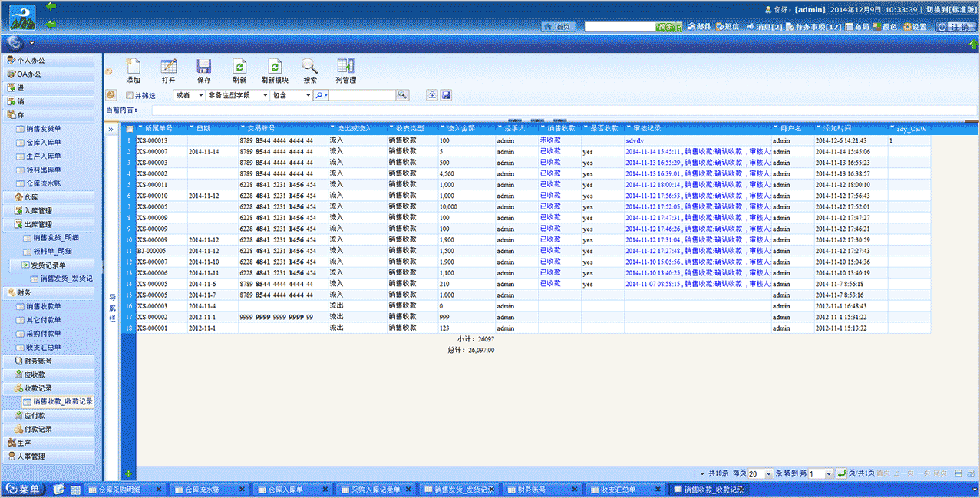Toggle the select-all checkbox in grid header
The image size is (980, 498).
coord(130,128)
